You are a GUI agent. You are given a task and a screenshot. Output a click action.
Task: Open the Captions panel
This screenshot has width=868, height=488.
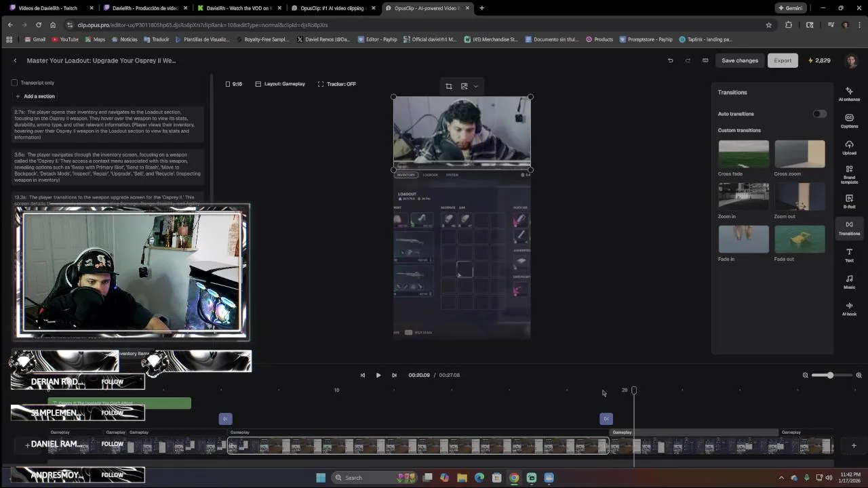click(x=849, y=121)
